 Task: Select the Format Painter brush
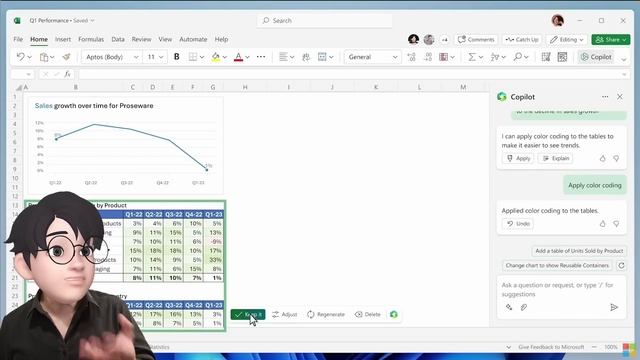(67, 57)
